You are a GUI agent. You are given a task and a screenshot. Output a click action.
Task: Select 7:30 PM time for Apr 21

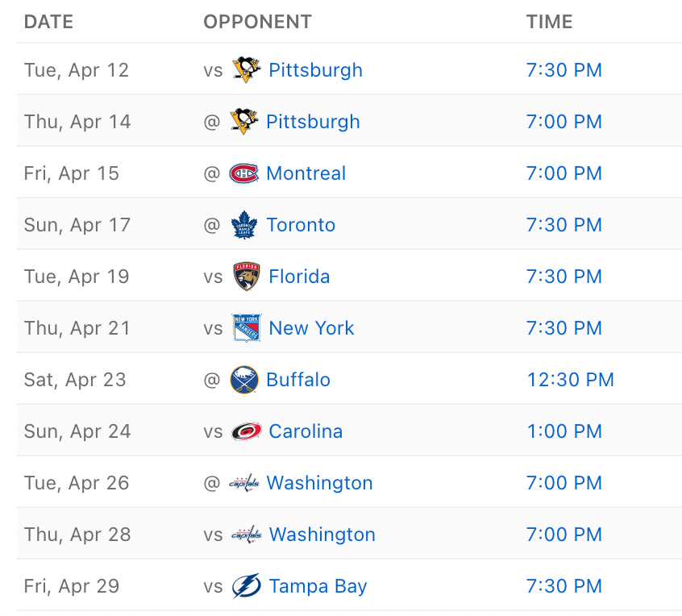pyautogui.click(x=564, y=328)
